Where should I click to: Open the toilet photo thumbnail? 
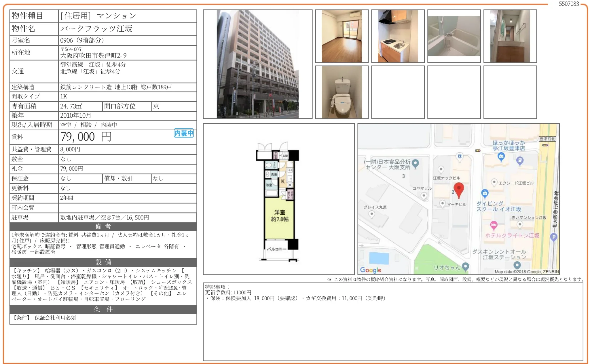[341, 92]
